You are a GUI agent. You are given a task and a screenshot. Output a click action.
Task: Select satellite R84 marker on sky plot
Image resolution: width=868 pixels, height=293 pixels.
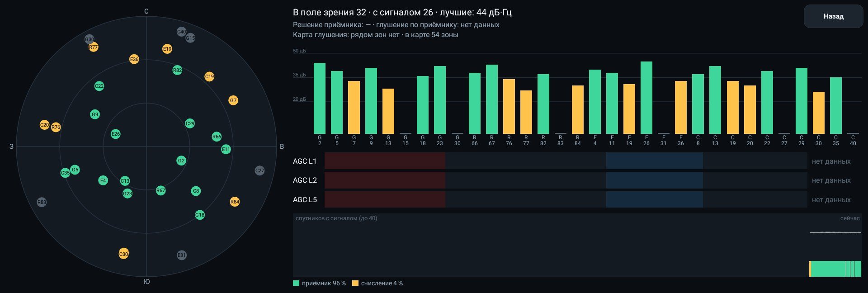235,202
